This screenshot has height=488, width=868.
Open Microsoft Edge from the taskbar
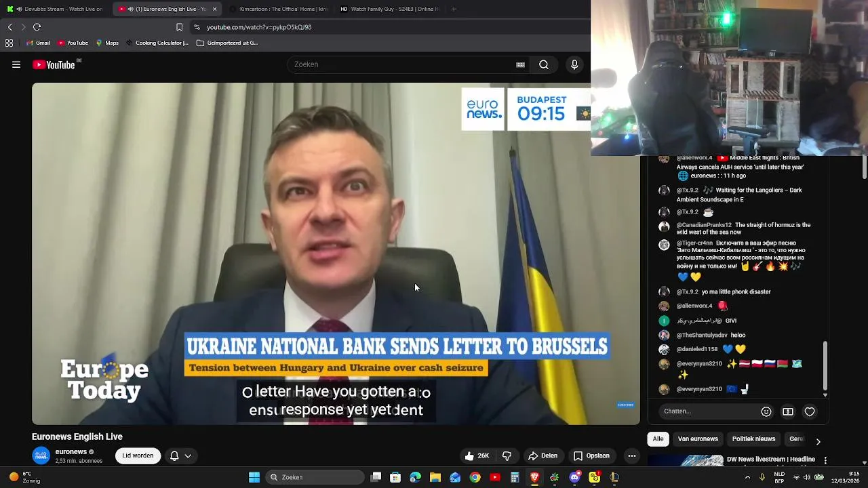(415, 477)
